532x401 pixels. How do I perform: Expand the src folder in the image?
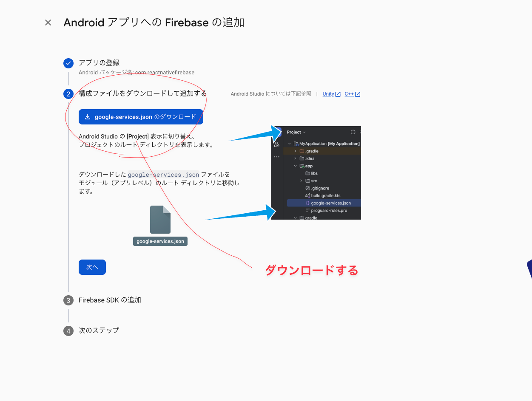tap(301, 181)
